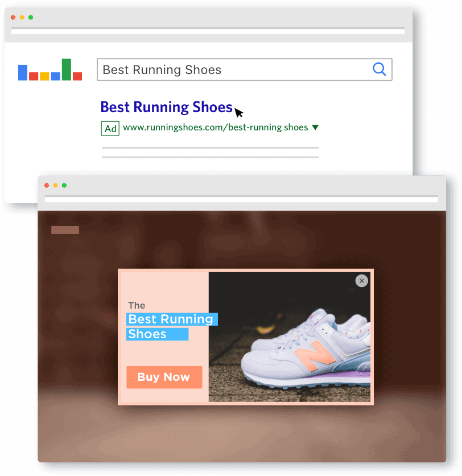Click the Buy Now button
This screenshot has width=462, height=476.
pos(164,377)
